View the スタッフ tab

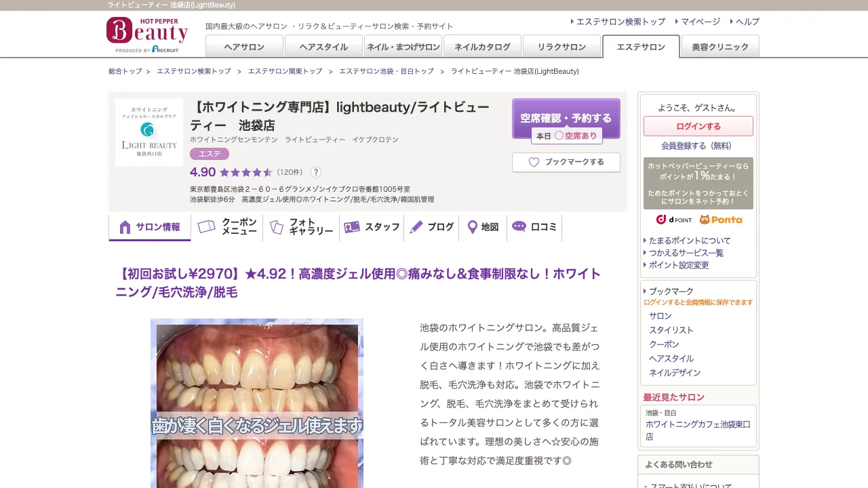(x=372, y=227)
